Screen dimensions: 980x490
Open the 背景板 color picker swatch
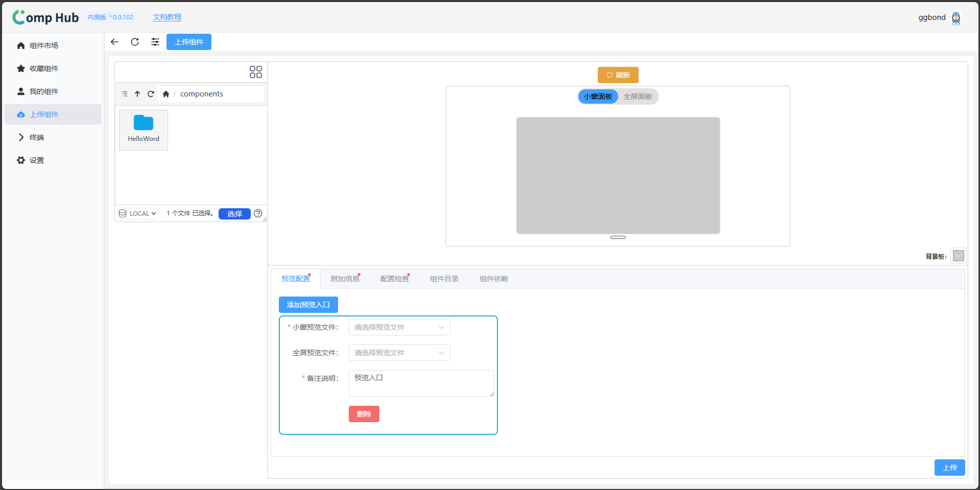958,256
